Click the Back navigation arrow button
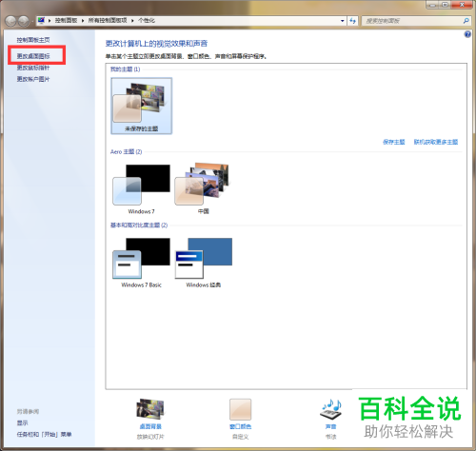Image resolution: width=476 pixels, height=451 pixels. click(x=10, y=21)
